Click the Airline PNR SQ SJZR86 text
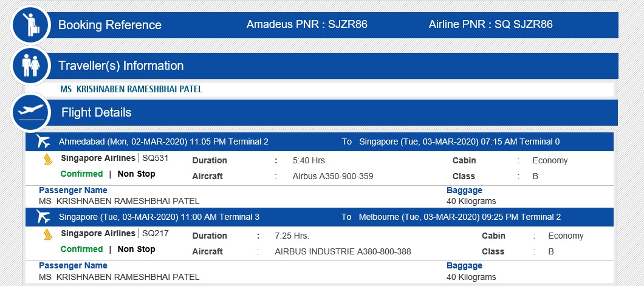Viewport: 644px width, 286px height. pos(490,24)
